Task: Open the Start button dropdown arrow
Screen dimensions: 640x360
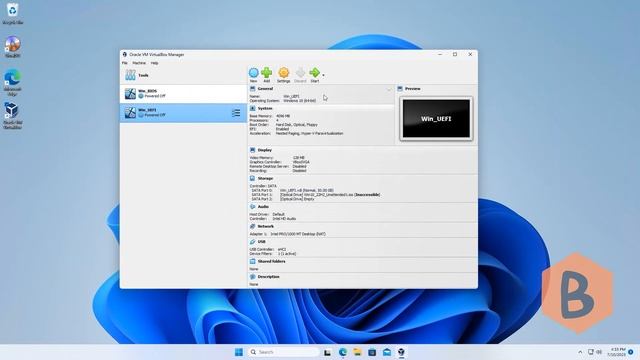Action: 323,75
